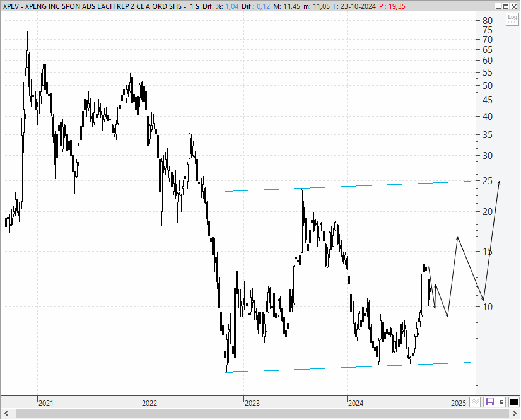This screenshot has height=420, width=521.
Task: Click the red 'P: 19,35' price
Action: [392, 6]
